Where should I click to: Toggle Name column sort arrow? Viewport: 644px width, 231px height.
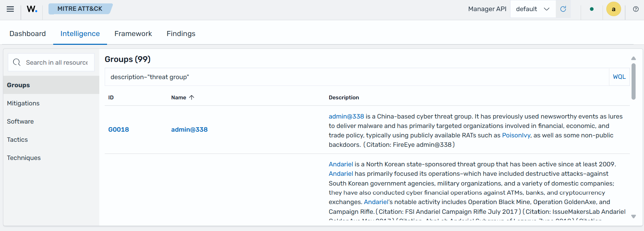click(192, 97)
